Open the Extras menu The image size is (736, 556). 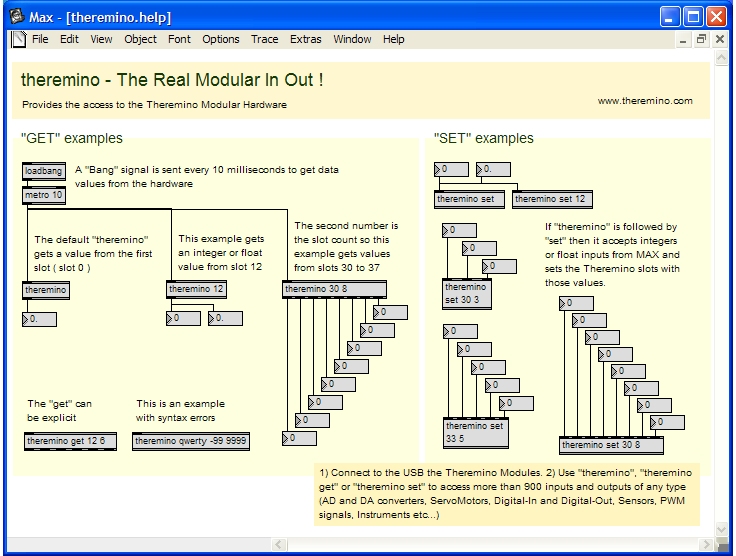point(306,39)
